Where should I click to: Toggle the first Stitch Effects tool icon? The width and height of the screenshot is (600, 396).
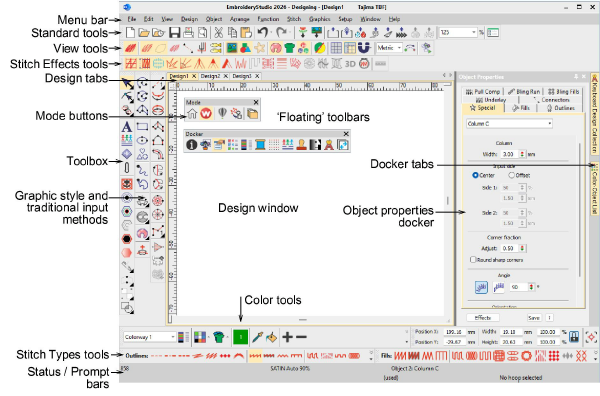point(131,64)
